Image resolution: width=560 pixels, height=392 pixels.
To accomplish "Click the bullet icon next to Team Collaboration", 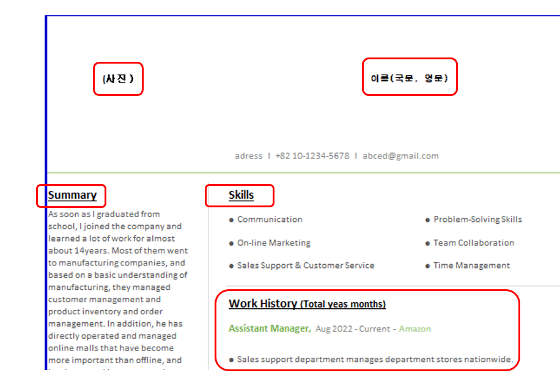I will [x=427, y=242].
